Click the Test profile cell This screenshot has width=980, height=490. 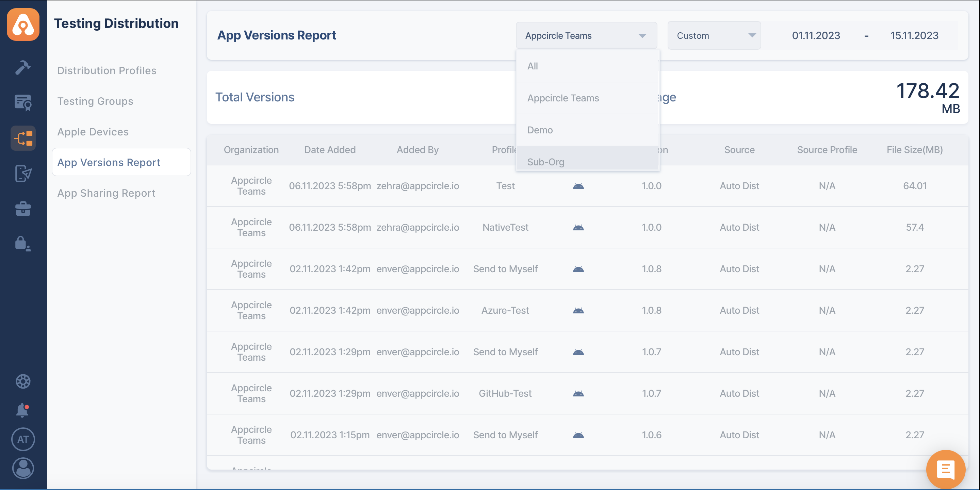[505, 186]
